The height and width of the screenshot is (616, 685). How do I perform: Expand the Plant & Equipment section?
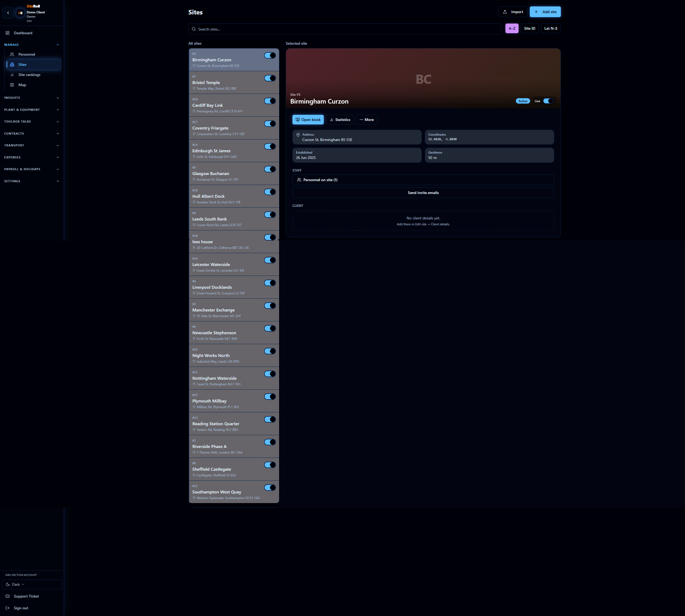pos(32,110)
